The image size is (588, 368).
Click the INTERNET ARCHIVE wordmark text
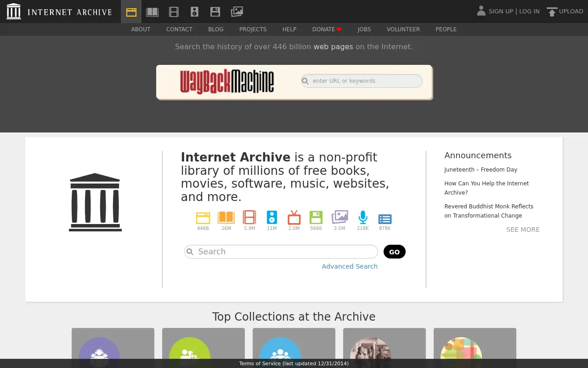point(69,12)
